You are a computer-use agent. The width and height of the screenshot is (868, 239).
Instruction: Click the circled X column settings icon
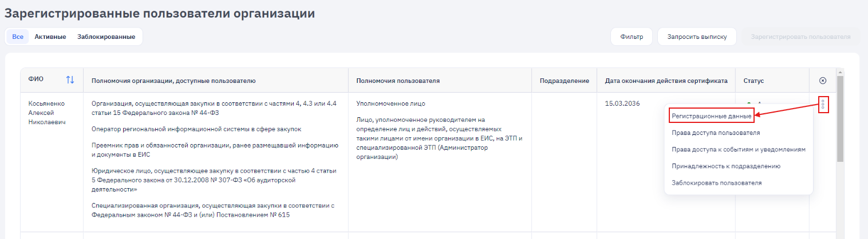pos(823,81)
